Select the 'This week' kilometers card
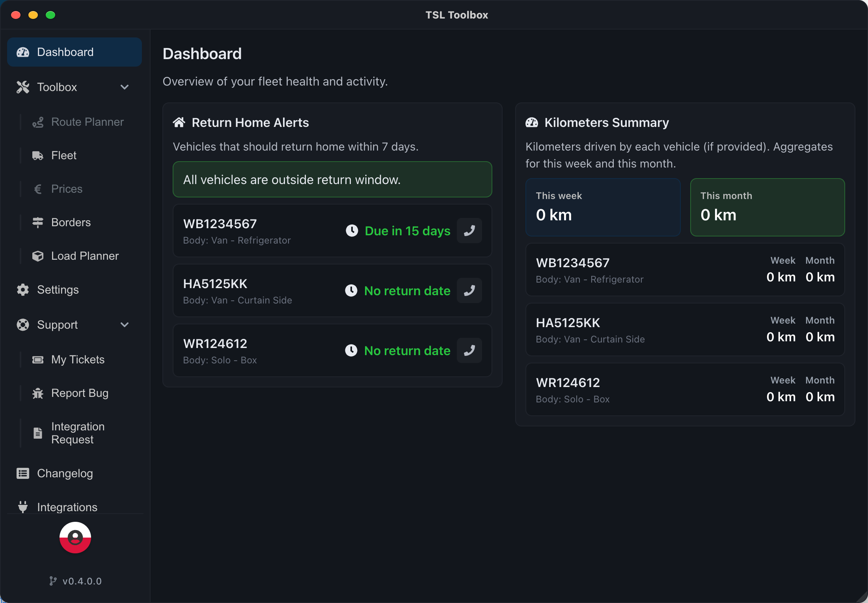Image resolution: width=868 pixels, height=603 pixels. 603,207
